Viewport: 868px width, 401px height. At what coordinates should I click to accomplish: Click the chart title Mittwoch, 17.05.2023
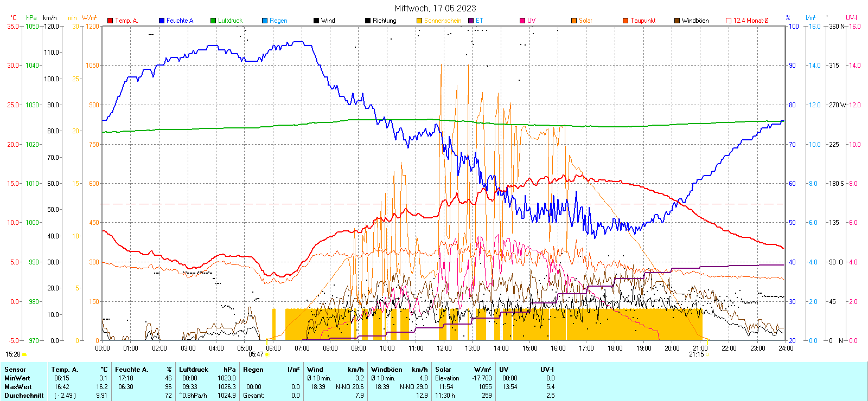tap(435, 8)
